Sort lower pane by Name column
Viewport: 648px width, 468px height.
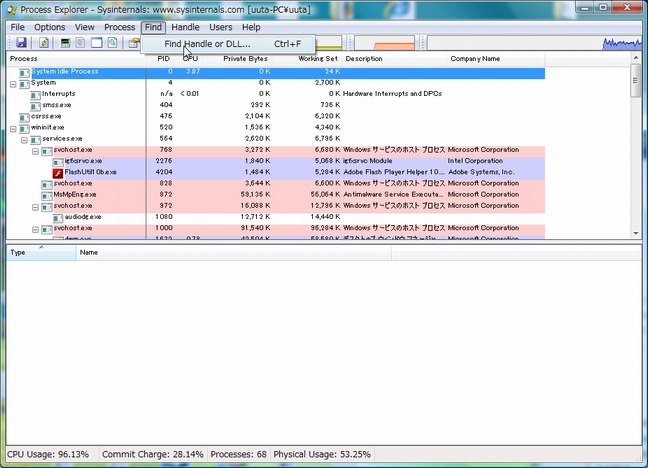pos(233,253)
